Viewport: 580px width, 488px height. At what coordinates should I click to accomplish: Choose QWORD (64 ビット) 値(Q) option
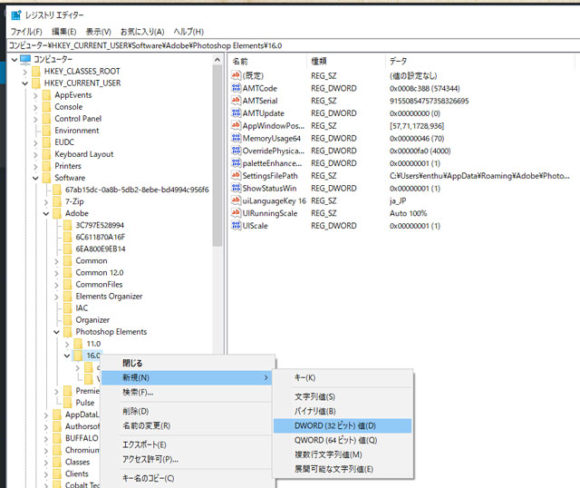click(x=343, y=440)
